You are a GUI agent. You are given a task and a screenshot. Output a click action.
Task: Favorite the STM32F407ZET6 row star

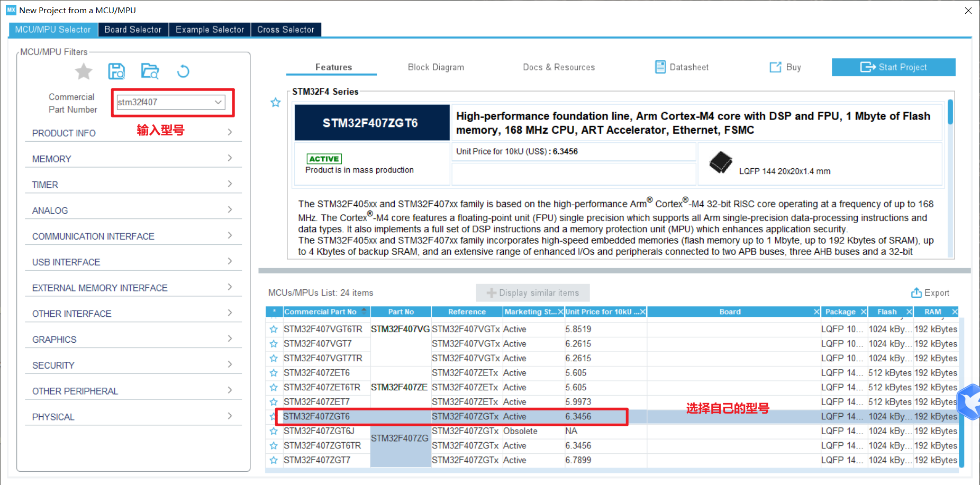point(274,373)
